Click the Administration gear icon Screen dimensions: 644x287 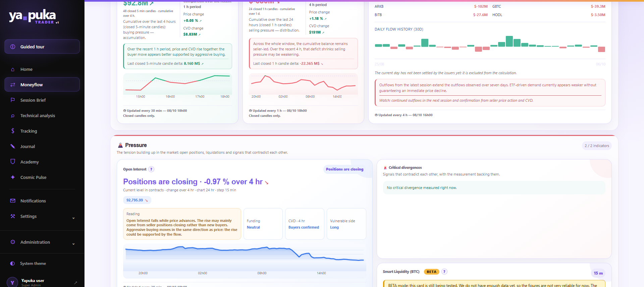[x=13, y=242]
